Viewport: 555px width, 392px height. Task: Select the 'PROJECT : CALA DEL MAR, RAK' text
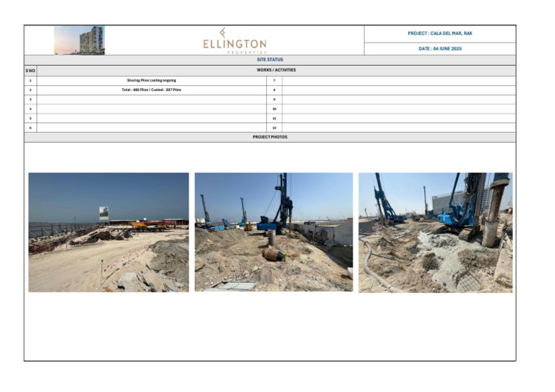[x=440, y=33]
